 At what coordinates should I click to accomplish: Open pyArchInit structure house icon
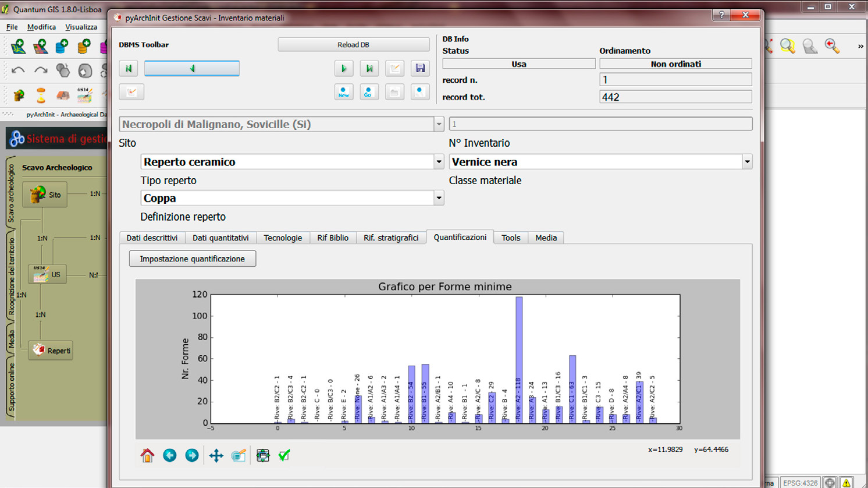tap(63, 95)
